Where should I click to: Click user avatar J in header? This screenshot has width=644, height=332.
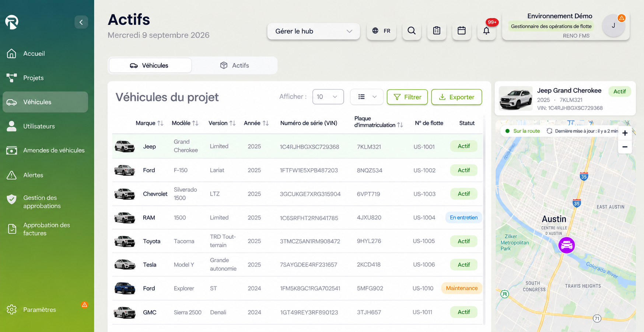click(613, 25)
